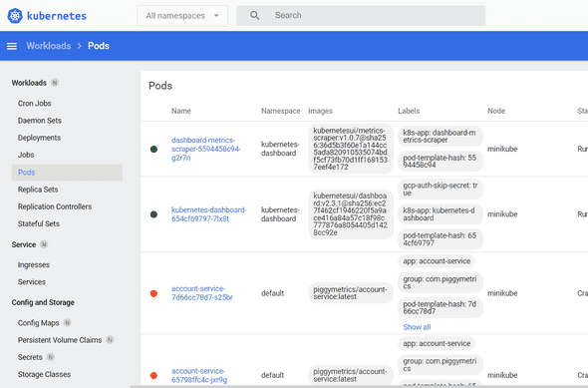Go to Workloads breadcrumb
588x388 pixels.
pos(49,46)
